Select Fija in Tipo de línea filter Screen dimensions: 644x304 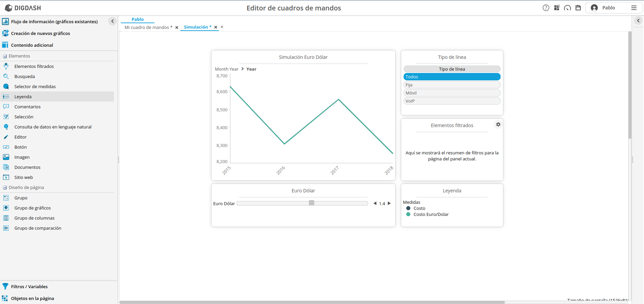pos(452,85)
